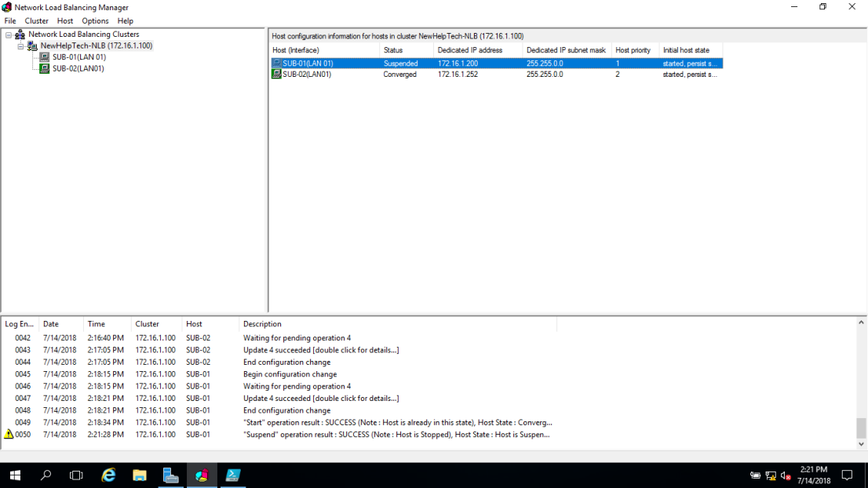Screen dimensions: 868x488
Task: Click the log Cluster column header
Action: pos(156,324)
